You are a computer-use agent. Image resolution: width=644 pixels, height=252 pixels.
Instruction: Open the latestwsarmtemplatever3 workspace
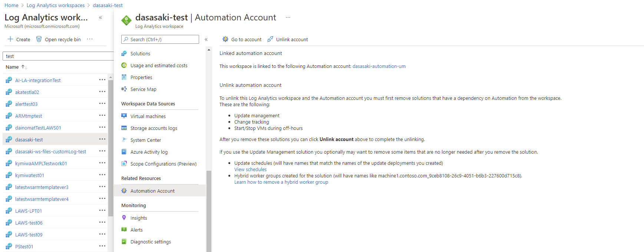(x=42, y=187)
